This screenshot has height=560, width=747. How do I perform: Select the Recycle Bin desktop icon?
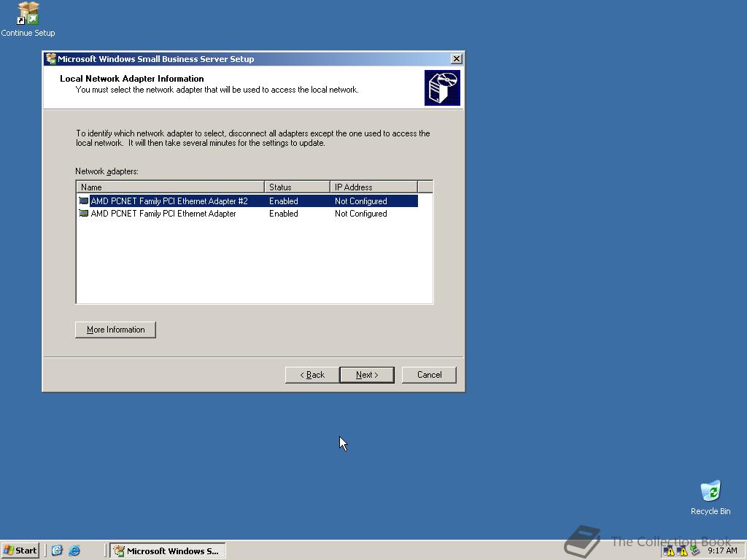(x=711, y=497)
